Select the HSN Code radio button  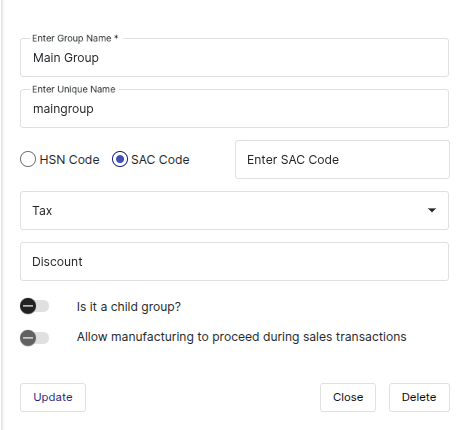[x=28, y=159]
